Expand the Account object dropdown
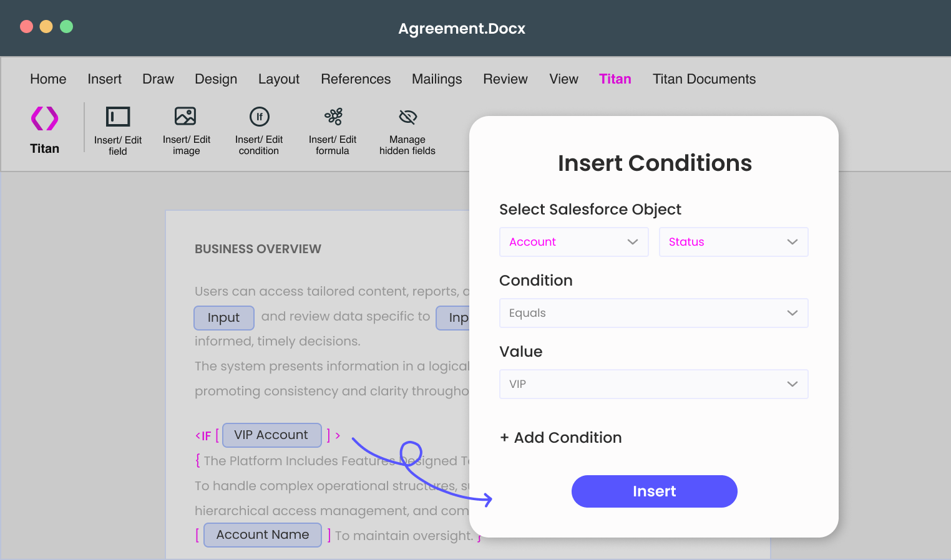 (x=573, y=242)
